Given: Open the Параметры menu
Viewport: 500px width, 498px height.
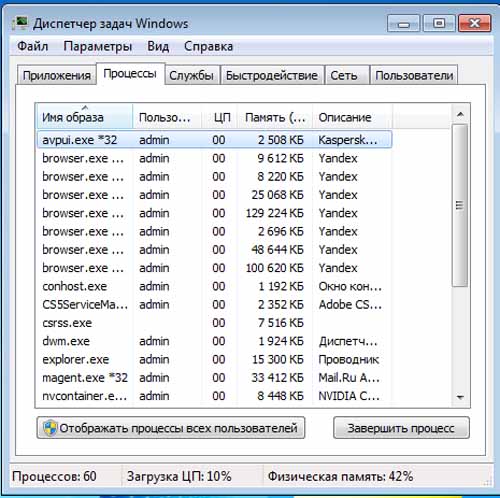Looking at the screenshot, I should [98, 46].
